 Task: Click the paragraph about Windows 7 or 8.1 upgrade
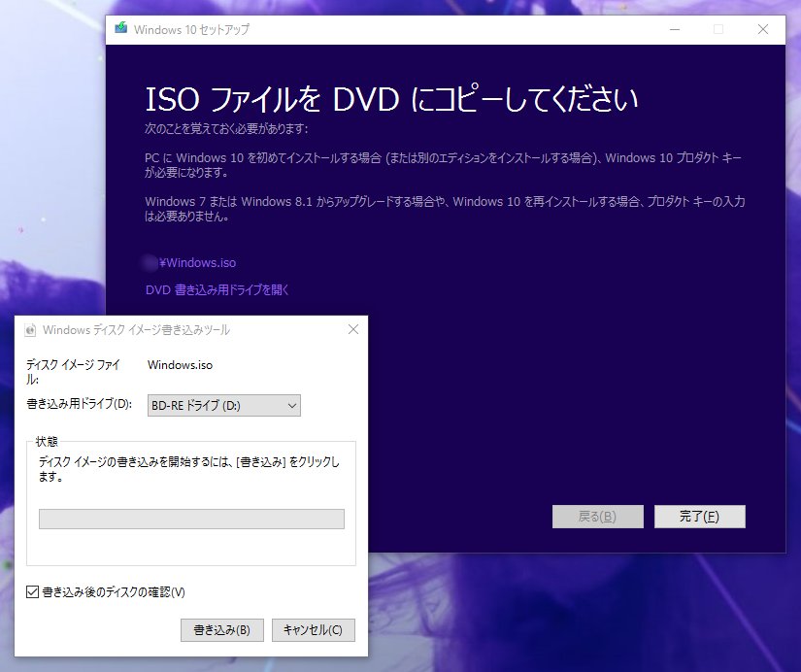[445, 209]
